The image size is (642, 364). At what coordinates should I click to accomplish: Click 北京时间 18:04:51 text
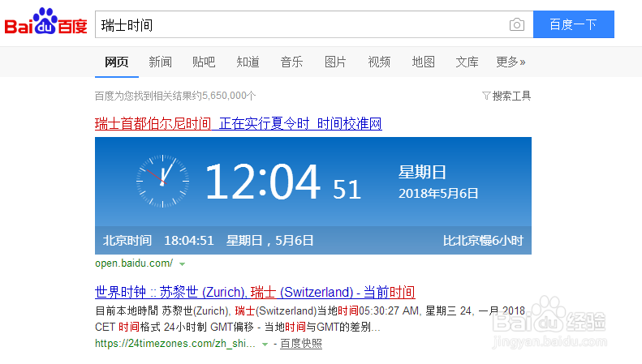158,241
